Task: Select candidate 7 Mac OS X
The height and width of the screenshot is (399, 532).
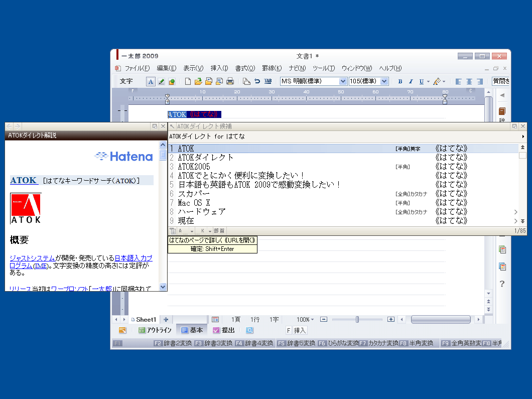Action: click(x=343, y=203)
